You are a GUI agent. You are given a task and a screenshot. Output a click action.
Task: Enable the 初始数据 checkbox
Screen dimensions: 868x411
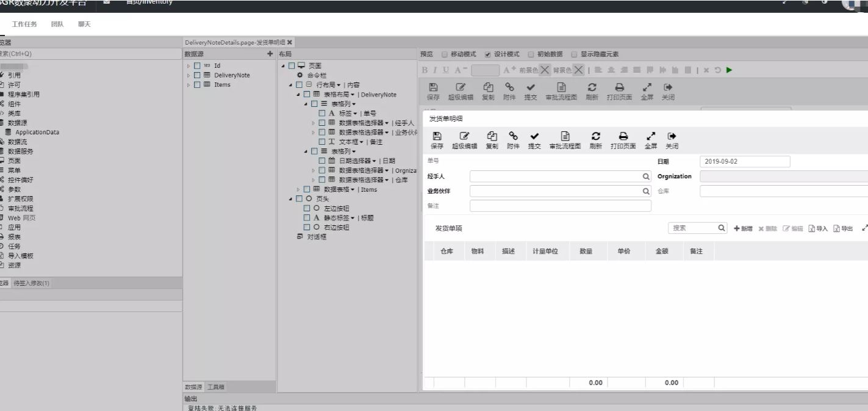pos(531,54)
